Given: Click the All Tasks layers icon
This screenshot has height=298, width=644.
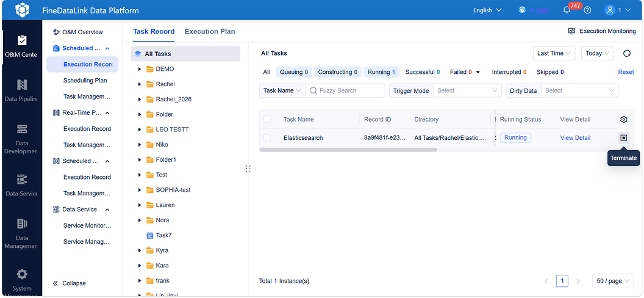Looking at the screenshot, I should point(138,54).
